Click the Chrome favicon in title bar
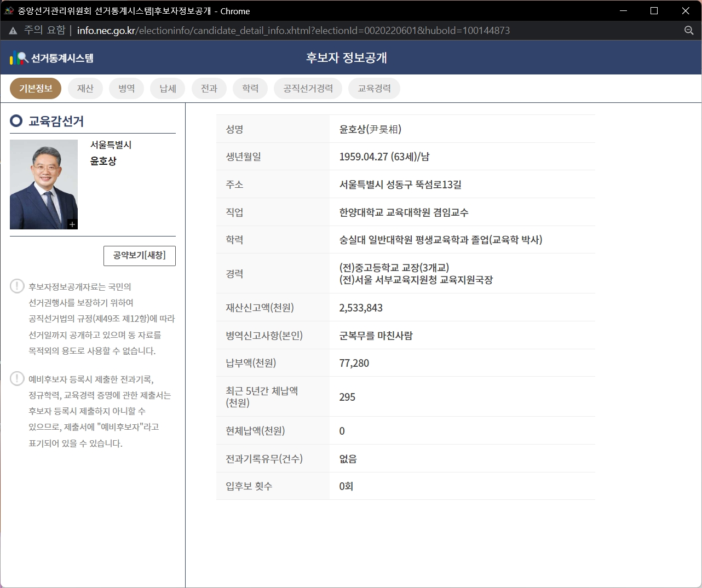Screen dimensions: 702x588 click(9, 11)
